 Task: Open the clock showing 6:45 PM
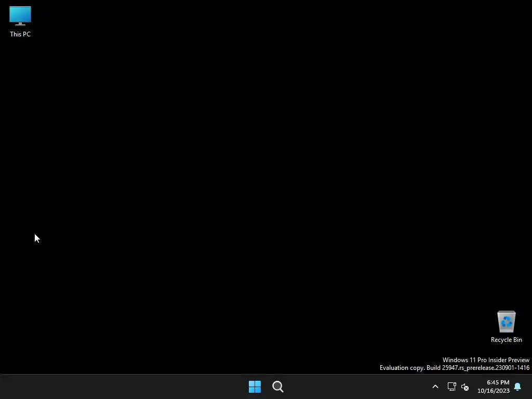(x=498, y=382)
